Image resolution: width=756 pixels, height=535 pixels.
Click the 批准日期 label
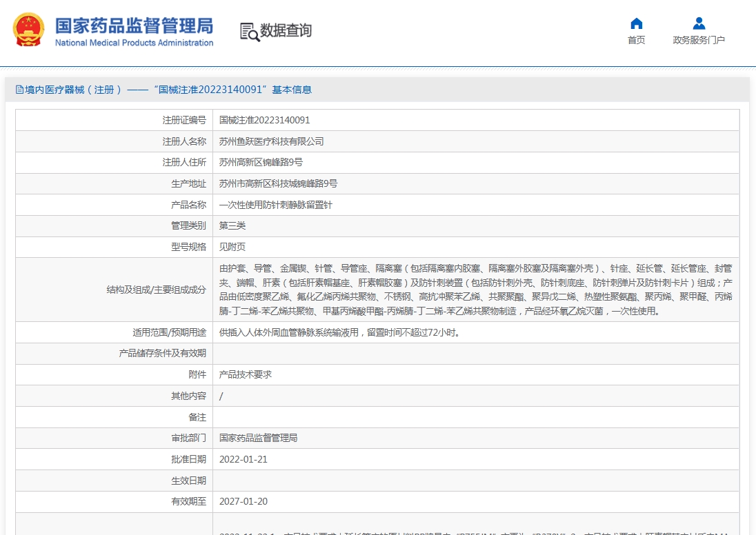tap(188, 459)
